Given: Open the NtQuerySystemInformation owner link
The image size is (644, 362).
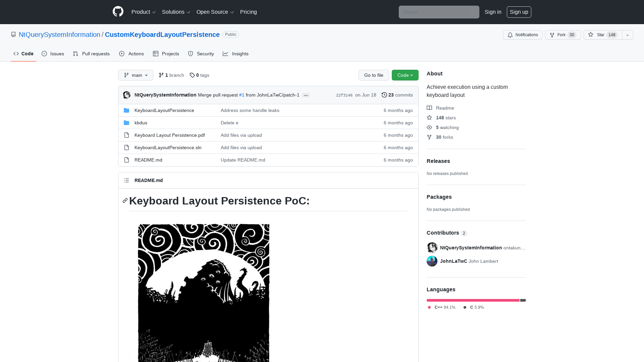Looking at the screenshot, I should tap(59, 35).
